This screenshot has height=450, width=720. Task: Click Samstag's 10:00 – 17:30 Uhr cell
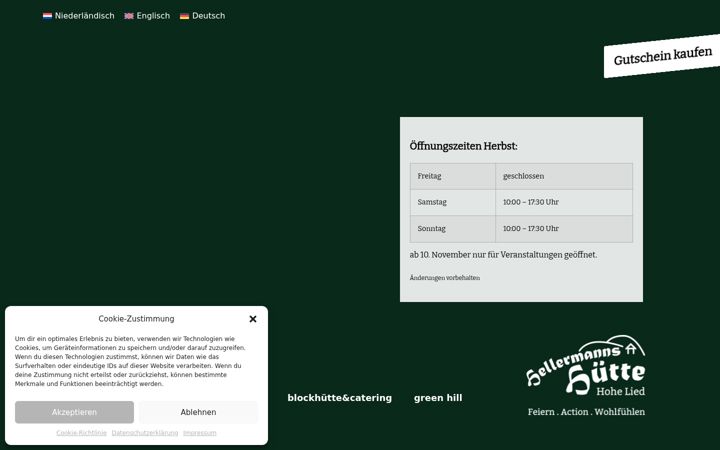tap(564, 202)
